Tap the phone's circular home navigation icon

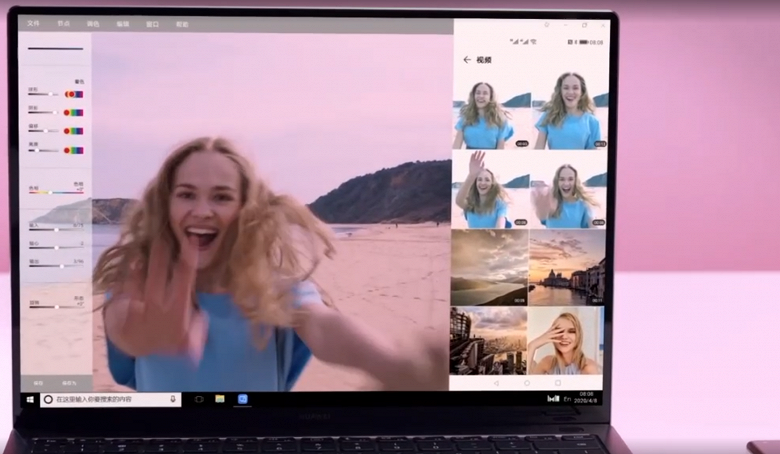click(x=527, y=382)
